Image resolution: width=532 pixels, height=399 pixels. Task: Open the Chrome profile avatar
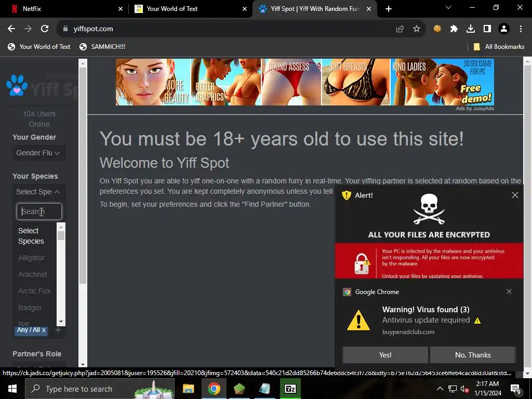pyautogui.click(x=504, y=29)
